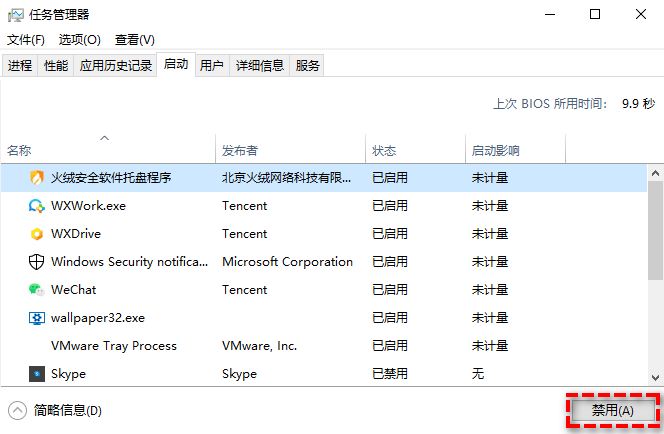This screenshot has width=664, height=434.
Task: Open the 文件(F) menu
Action: (x=26, y=40)
